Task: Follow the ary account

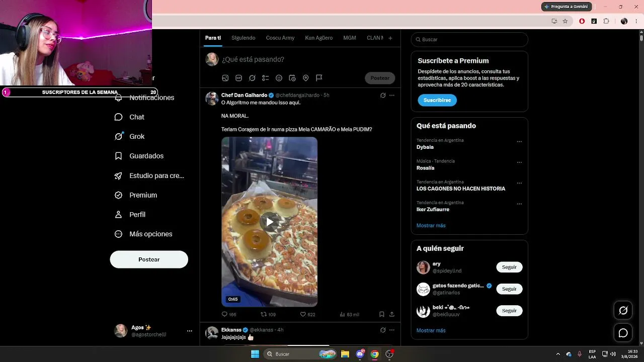Action: tap(509, 267)
